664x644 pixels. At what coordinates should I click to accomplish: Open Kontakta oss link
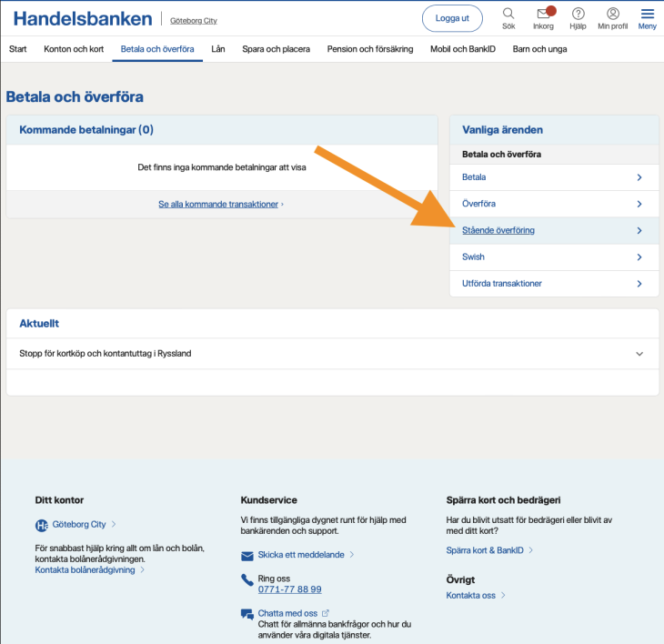coord(470,595)
